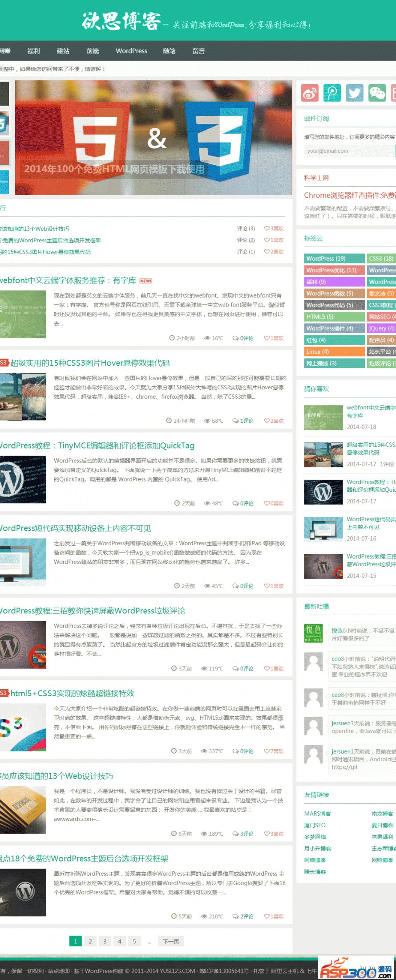Screen dimensions: 396x980
Task: Select the WordPress插件 (4) tag
Action: pos(335,328)
